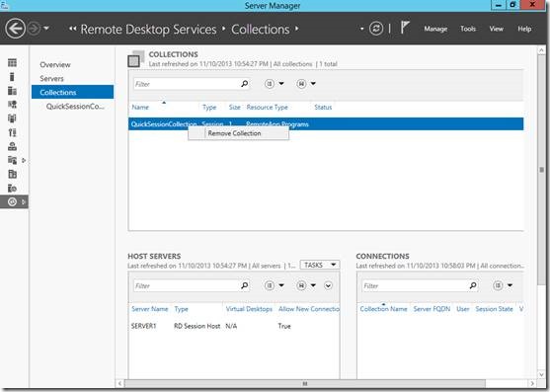
Task: Click the fifth sidebar role icon
Action: pyautogui.click(x=12, y=118)
